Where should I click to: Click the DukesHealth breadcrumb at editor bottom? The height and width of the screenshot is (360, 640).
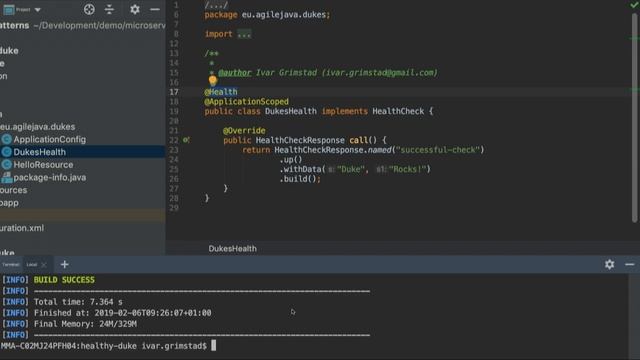[x=233, y=249]
